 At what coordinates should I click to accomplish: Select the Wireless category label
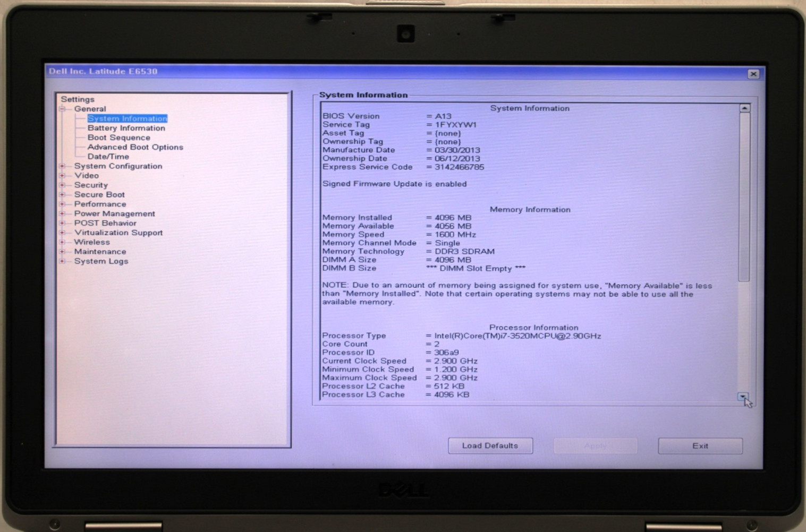tap(92, 242)
